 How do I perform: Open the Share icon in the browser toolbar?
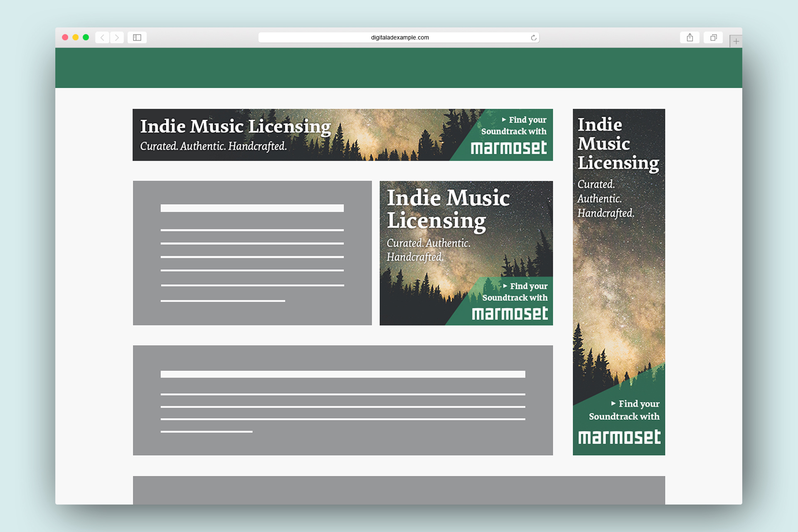coord(690,37)
